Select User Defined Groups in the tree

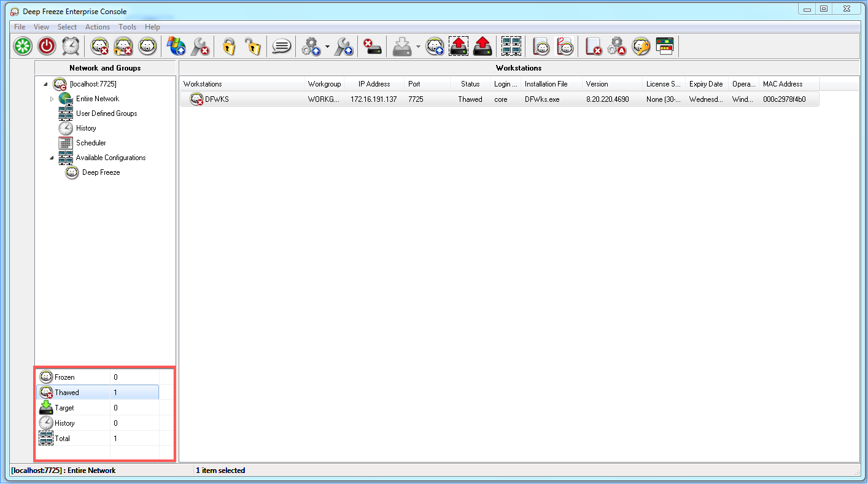(106, 113)
